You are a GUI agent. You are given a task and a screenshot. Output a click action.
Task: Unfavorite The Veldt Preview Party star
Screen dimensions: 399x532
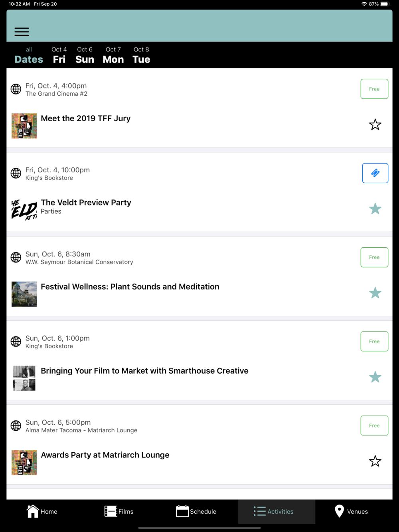pos(375,209)
